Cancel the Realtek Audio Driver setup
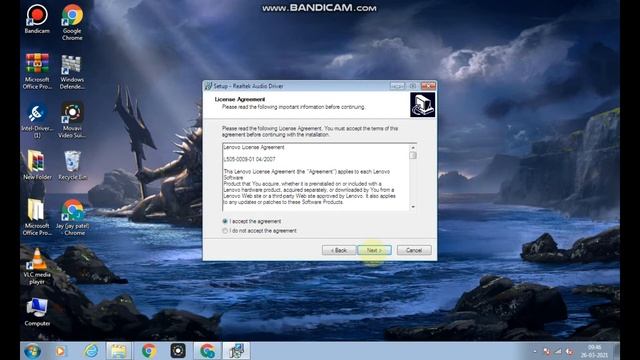Image resolution: width=640 pixels, height=360 pixels. click(x=414, y=250)
